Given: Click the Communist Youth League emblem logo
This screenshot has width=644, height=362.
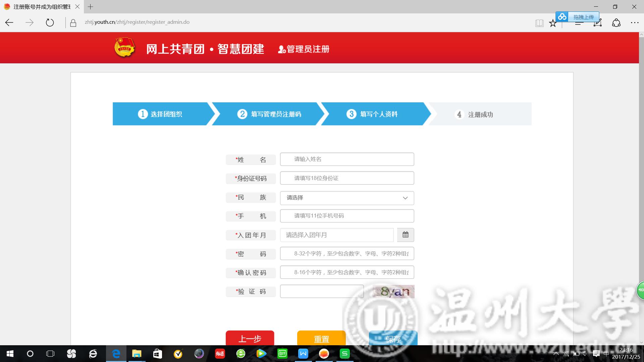Looking at the screenshot, I should coord(124,48).
